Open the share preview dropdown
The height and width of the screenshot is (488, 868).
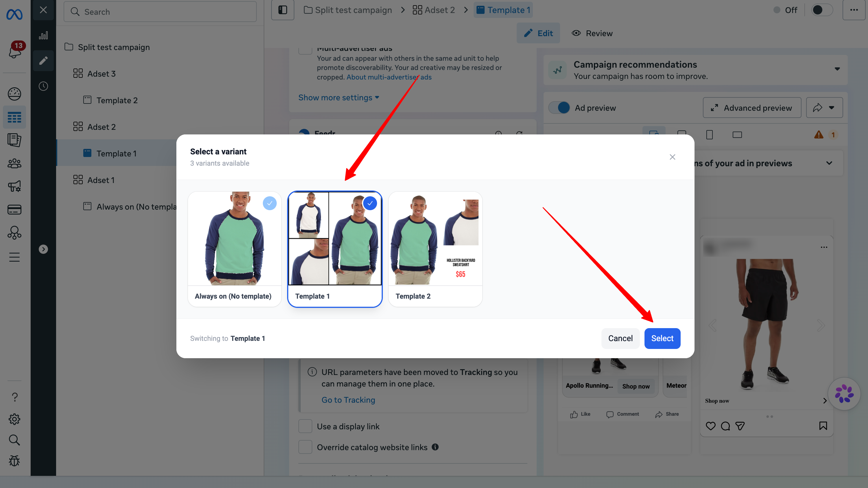coord(824,108)
